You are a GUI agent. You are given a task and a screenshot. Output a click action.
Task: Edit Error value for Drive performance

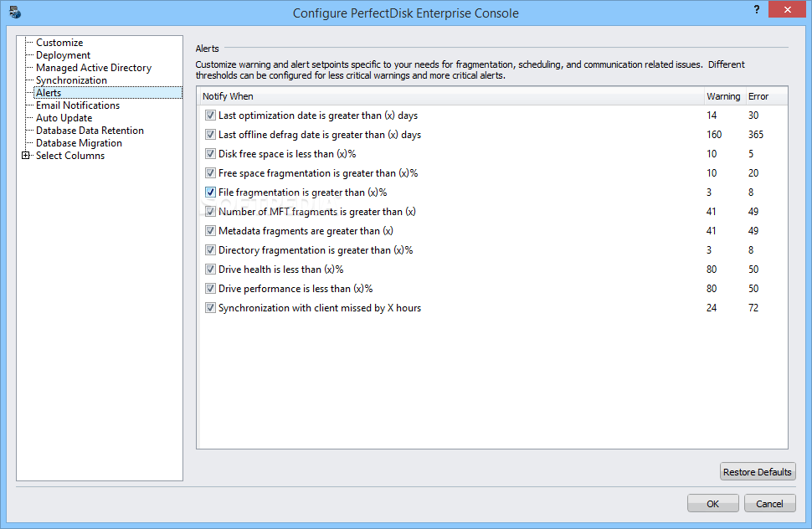click(x=753, y=289)
